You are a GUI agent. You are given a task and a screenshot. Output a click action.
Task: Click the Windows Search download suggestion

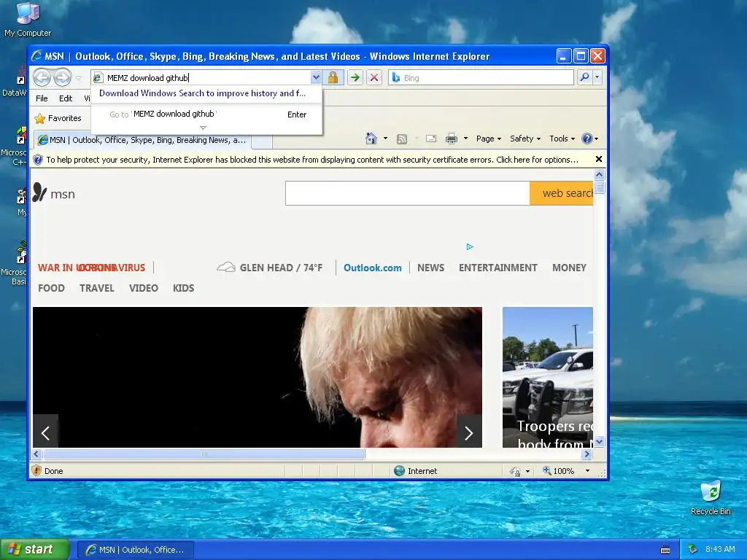(203, 93)
